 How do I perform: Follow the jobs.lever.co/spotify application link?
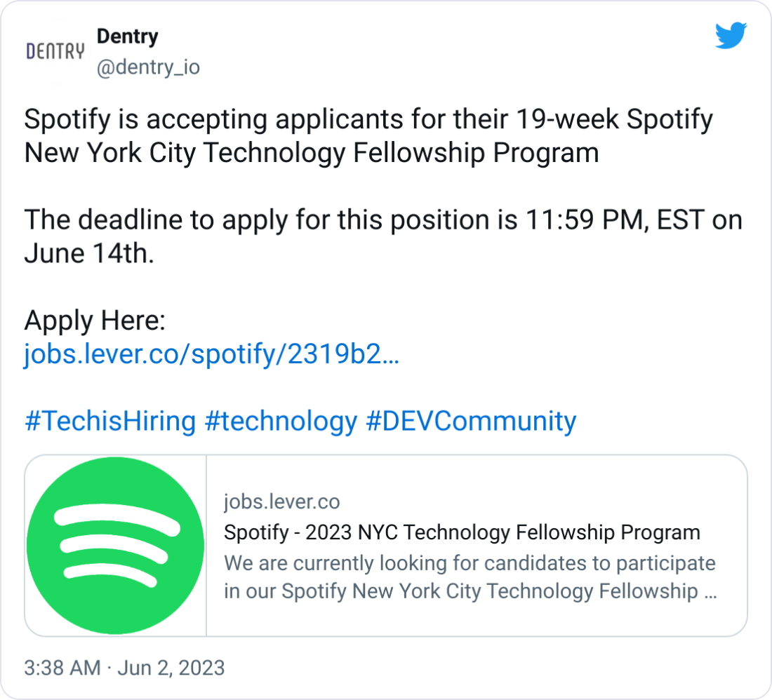(x=211, y=356)
